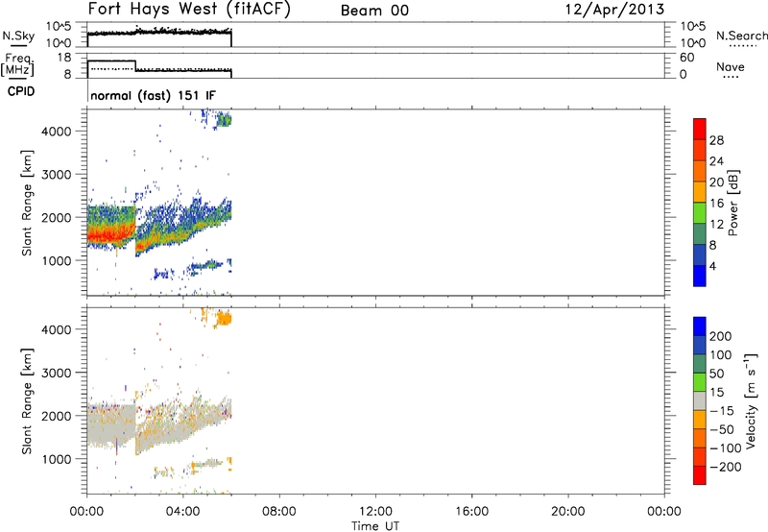Click the '1000' tick of the velocity panel

point(57,459)
